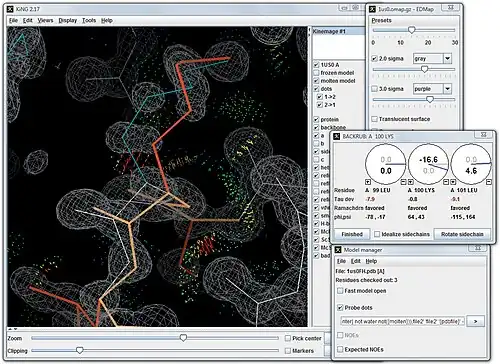Click the KiNG application icon in title bar

click(x=11, y=9)
